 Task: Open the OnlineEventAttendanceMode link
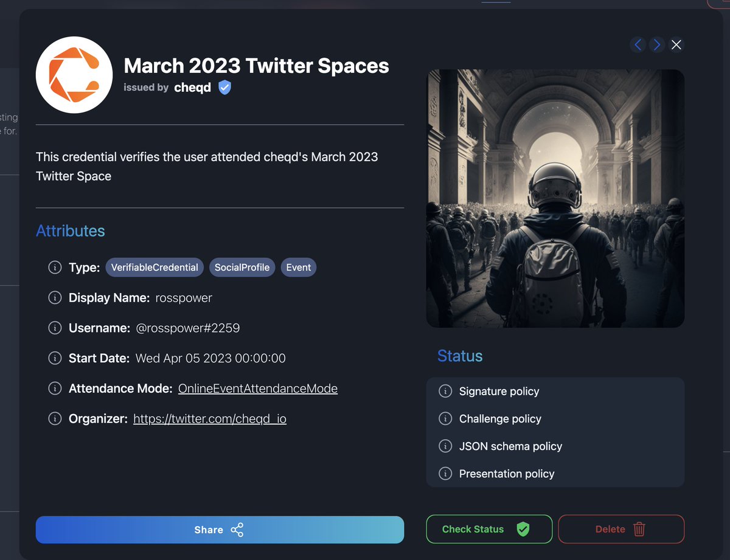(258, 389)
